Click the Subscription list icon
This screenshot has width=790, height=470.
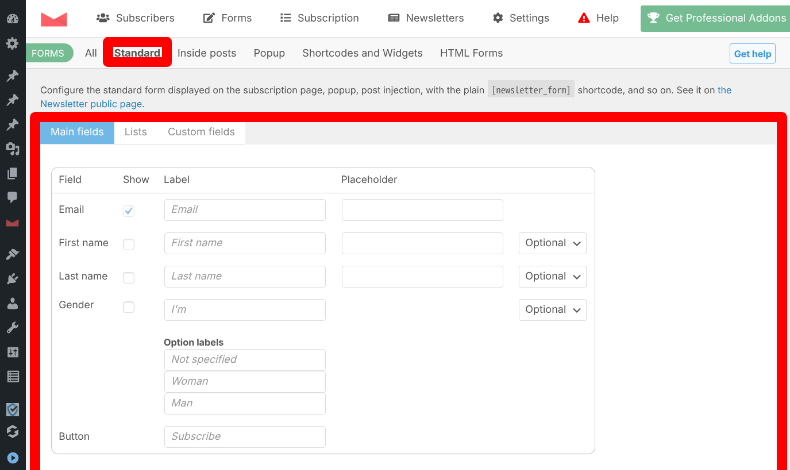point(286,18)
